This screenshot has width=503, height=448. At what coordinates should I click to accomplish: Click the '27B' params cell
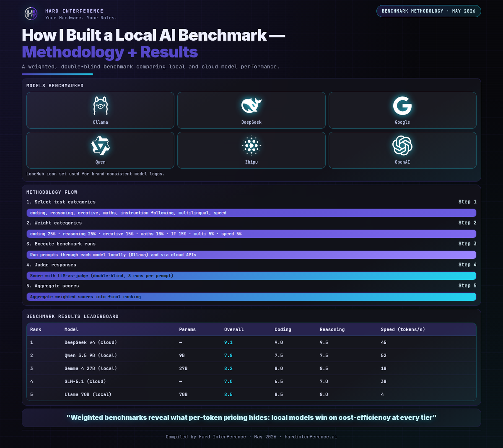[183, 369]
